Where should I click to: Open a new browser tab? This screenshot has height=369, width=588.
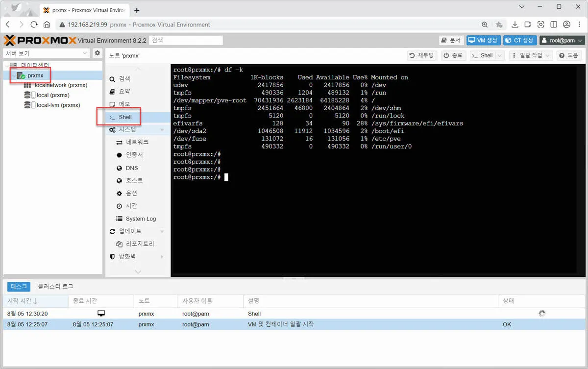click(137, 10)
